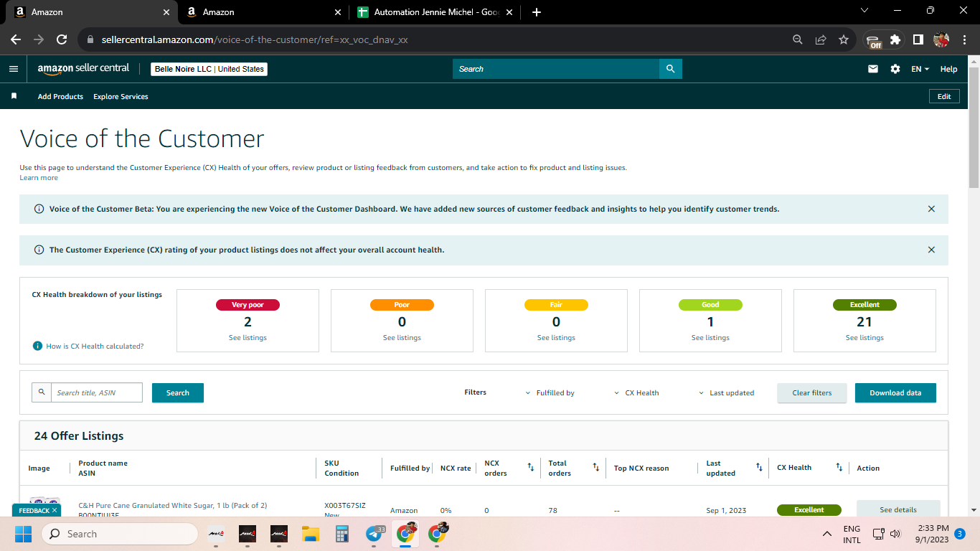Open File Explorer from the taskbar
This screenshot has width=980, height=551.
tap(310, 534)
